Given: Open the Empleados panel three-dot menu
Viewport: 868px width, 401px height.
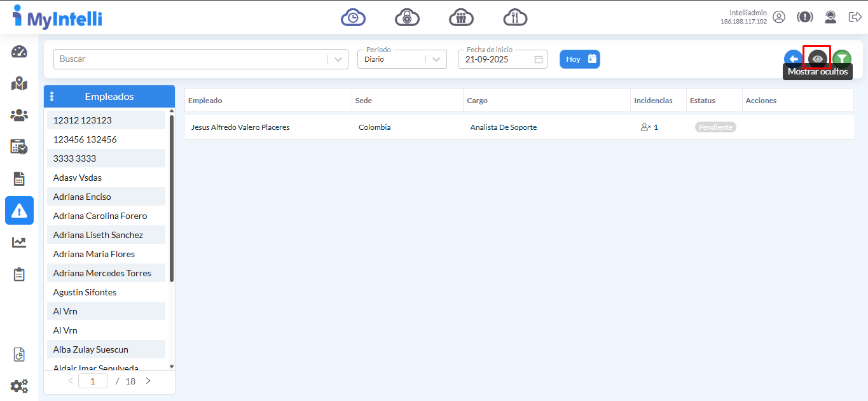Looking at the screenshot, I should (x=52, y=97).
